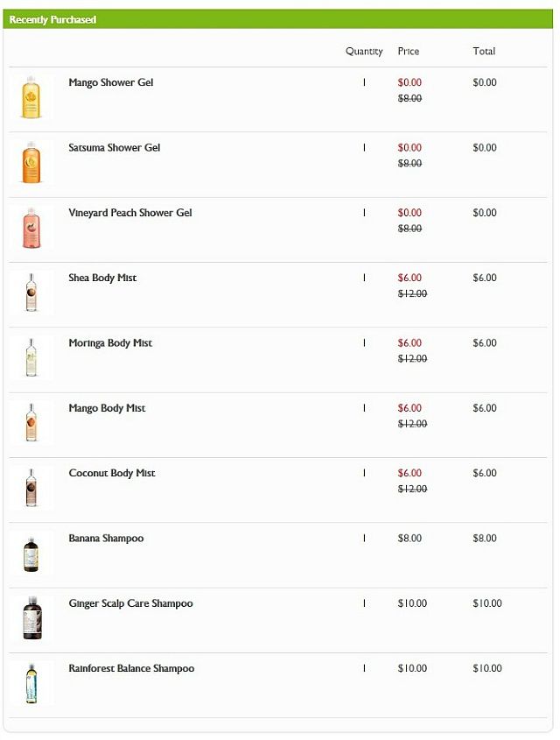Click the Mango Body Mist thumbnail
The width and height of the screenshot is (560, 740).
point(31,422)
